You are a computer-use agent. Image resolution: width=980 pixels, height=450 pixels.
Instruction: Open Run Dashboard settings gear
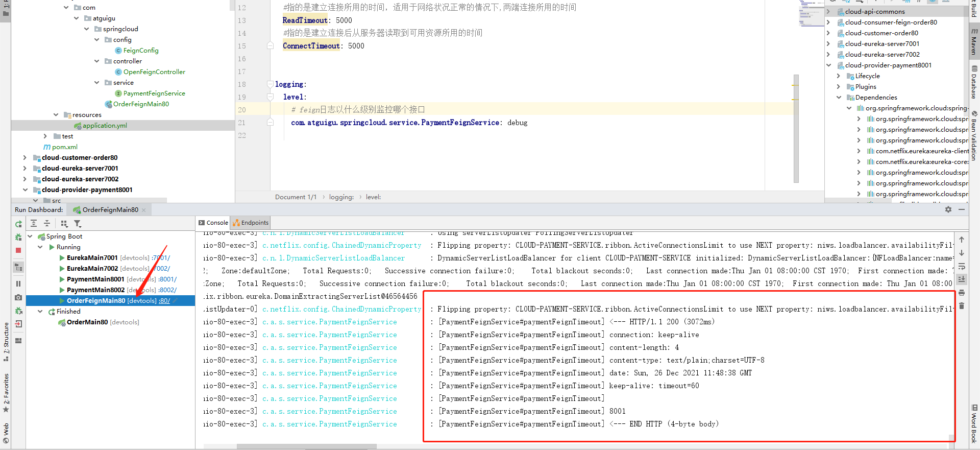pyautogui.click(x=948, y=209)
